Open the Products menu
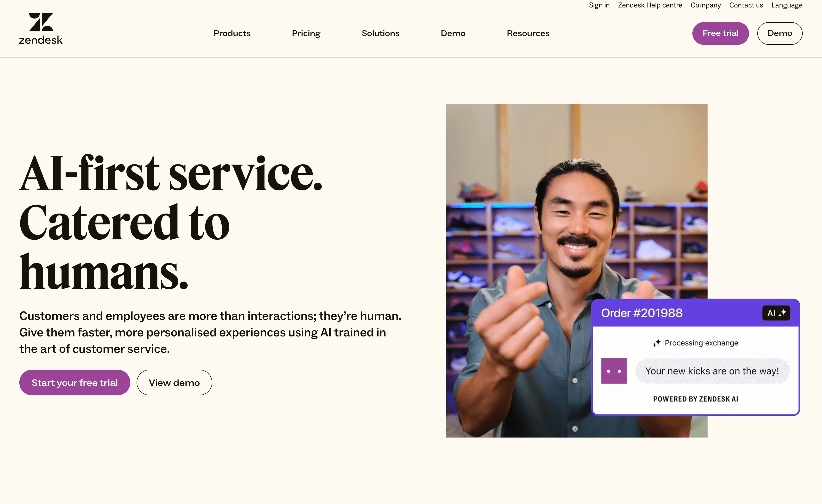 pyautogui.click(x=232, y=33)
